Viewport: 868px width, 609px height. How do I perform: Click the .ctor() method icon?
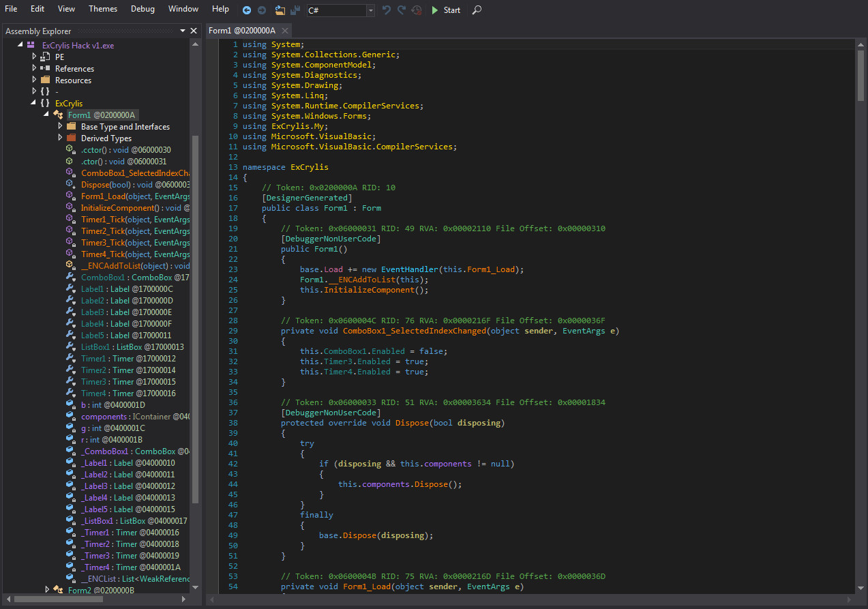pyautogui.click(x=70, y=161)
